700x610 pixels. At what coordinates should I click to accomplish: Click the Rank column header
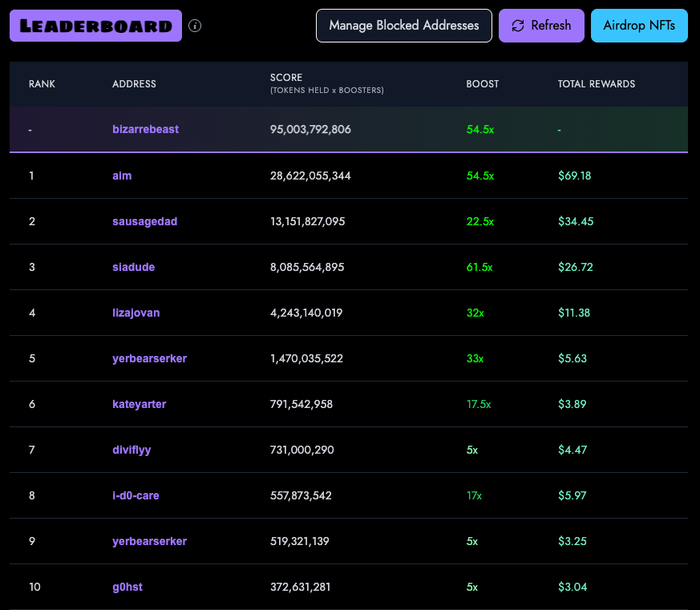tap(42, 84)
